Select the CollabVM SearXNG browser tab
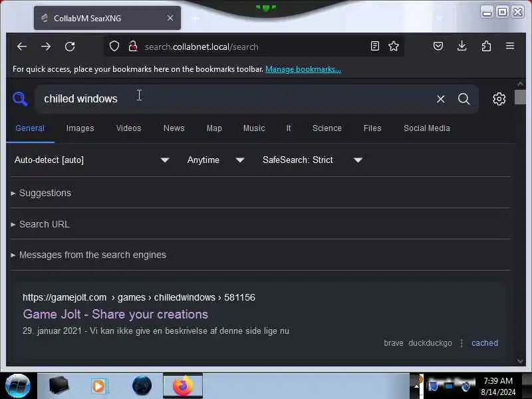 pyautogui.click(x=107, y=18)
